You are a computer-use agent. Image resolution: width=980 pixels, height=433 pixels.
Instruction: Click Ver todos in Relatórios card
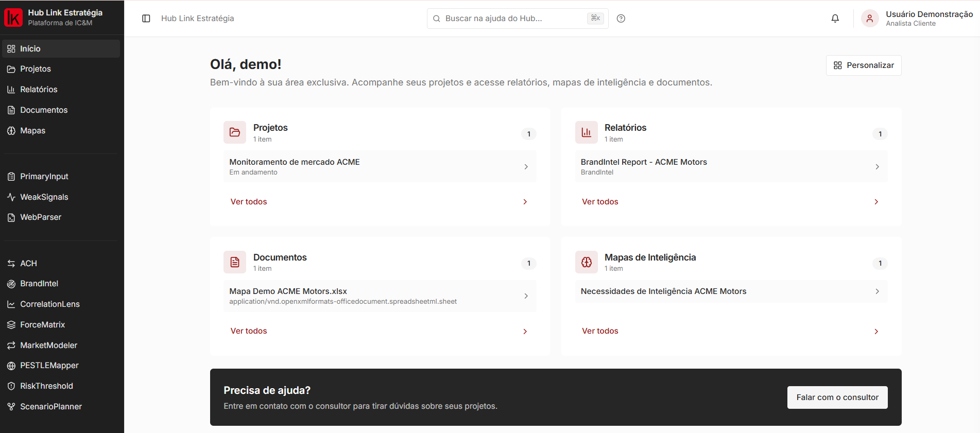[731, 202]
